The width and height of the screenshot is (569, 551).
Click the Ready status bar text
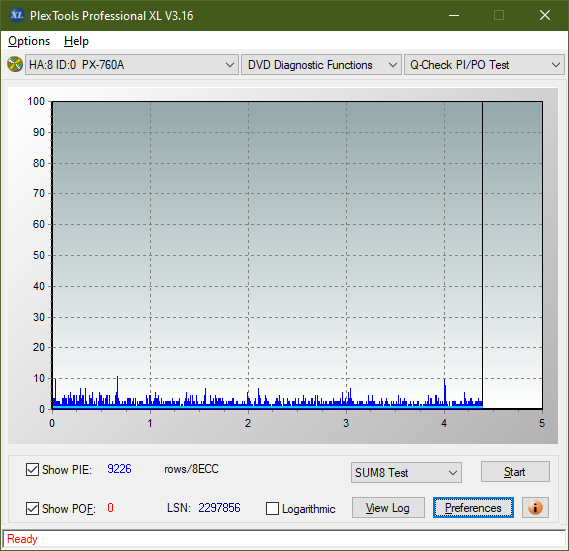22,539
